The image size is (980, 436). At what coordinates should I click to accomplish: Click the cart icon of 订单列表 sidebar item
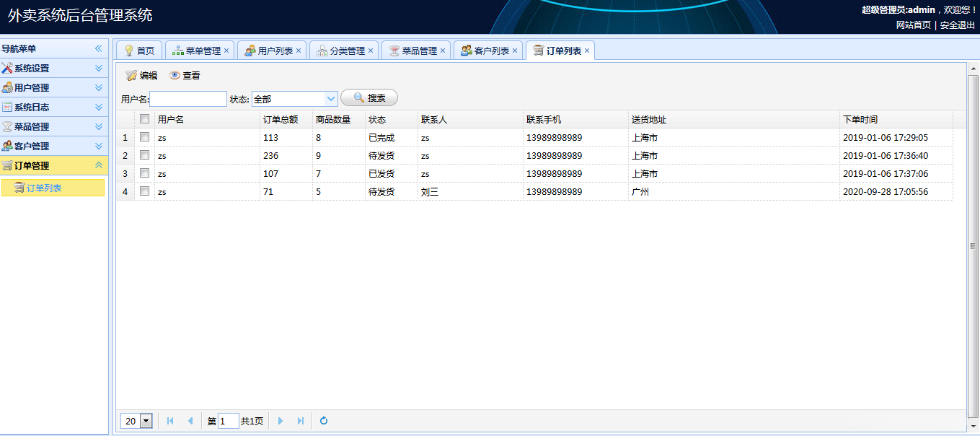19,188
